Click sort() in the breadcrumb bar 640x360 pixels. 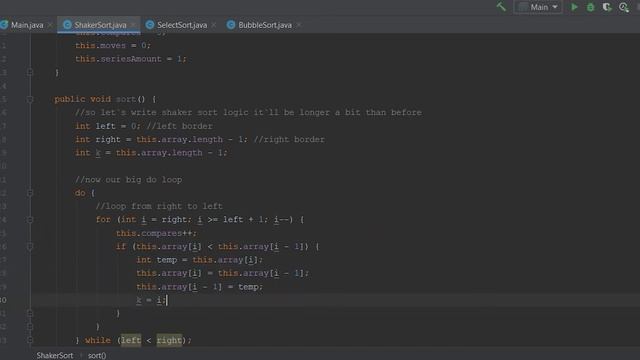pyautogui.click(x=97, y=356)
